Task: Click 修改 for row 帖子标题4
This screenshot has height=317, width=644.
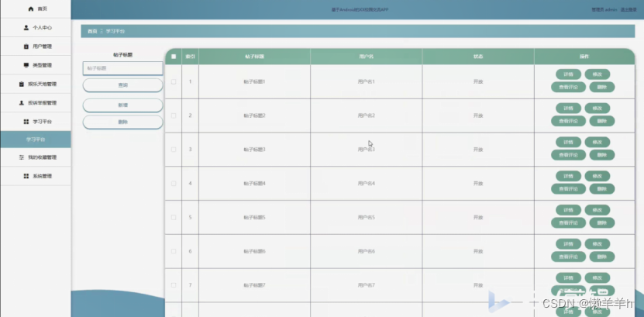Action: 598,176
